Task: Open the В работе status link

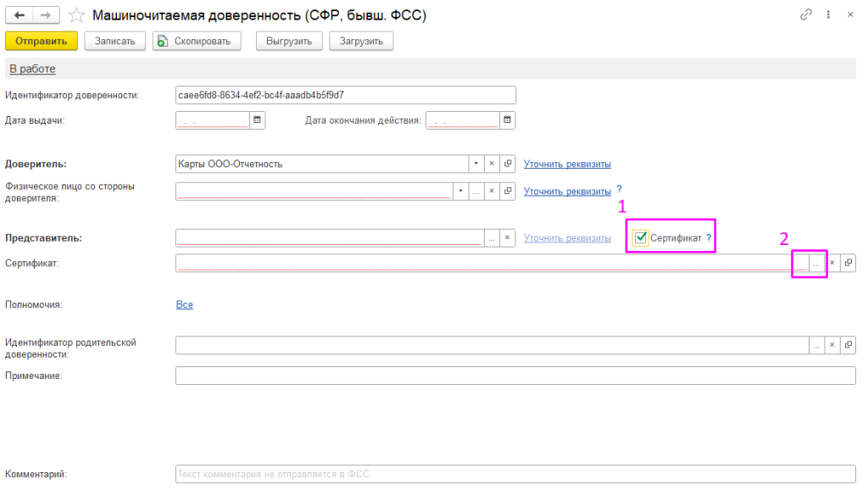Action: tap(32, 69)
